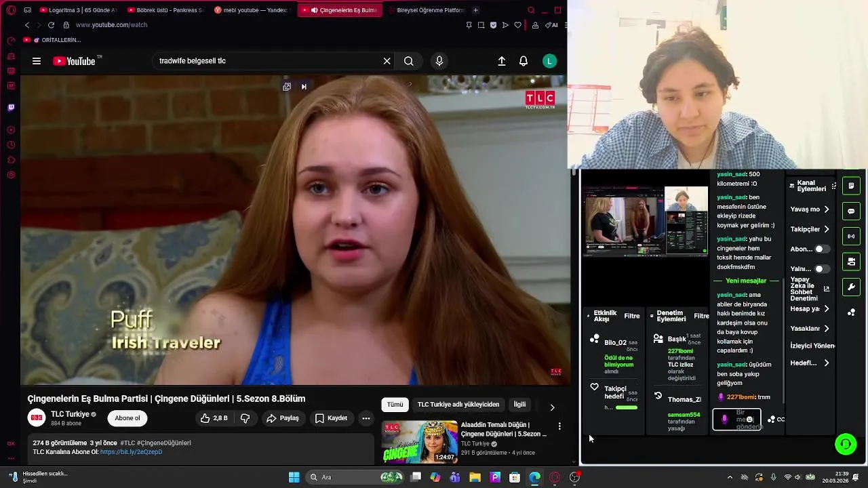Screen dimensions: 868x488
Task: Open Filtre in Denetim Eylemleri panel
Action: pos(702,316)
